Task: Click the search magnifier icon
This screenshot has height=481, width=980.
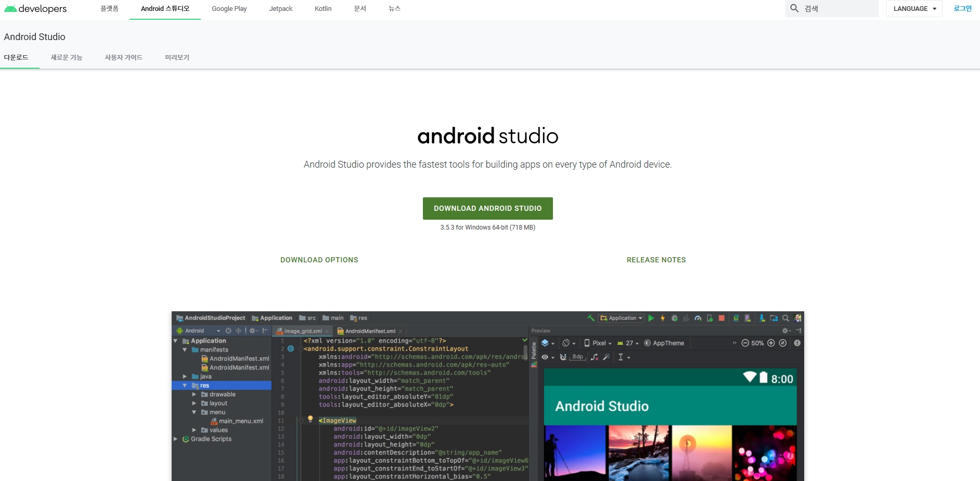Action: [794, 8]
